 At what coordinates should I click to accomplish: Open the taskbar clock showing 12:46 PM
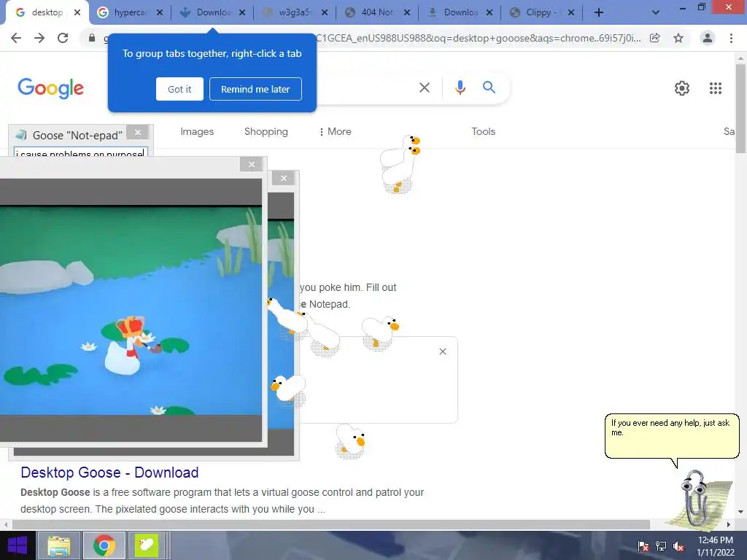coord(716,546)
